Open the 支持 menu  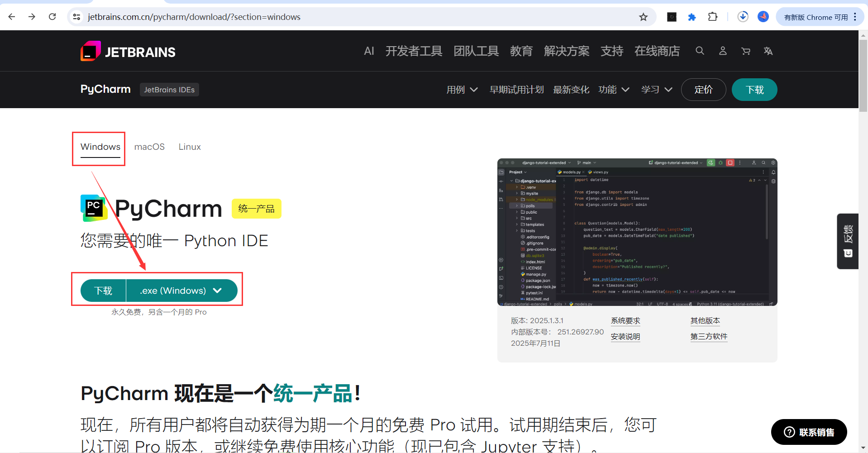coord(612,51)
